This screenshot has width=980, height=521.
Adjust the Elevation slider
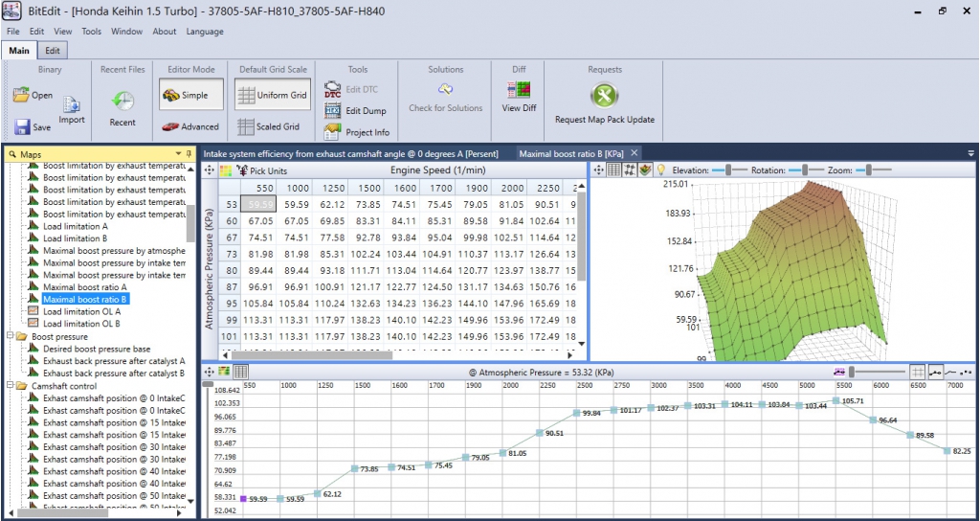[727, 170]
